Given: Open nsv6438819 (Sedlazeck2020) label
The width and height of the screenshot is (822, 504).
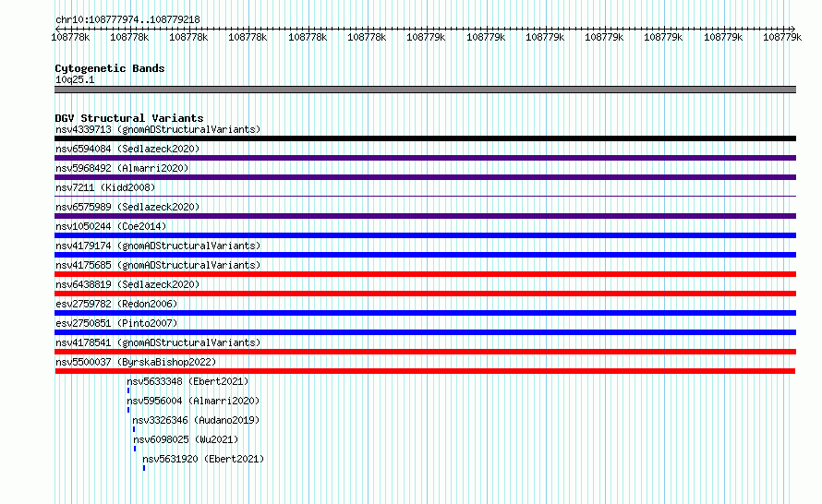Looking at the screenshot, I should pos(127,284).
